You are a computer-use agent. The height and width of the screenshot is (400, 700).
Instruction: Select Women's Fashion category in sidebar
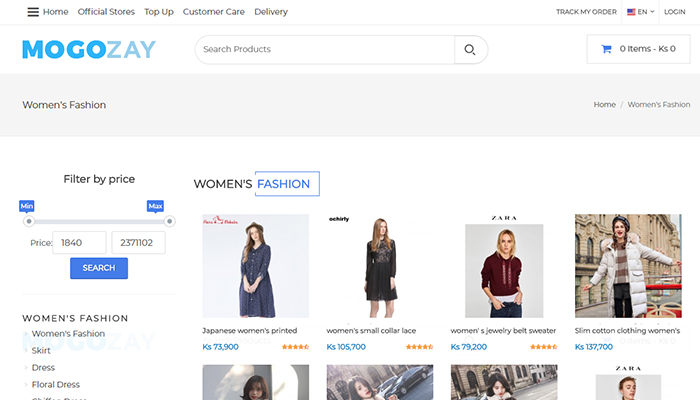(68, 333)
